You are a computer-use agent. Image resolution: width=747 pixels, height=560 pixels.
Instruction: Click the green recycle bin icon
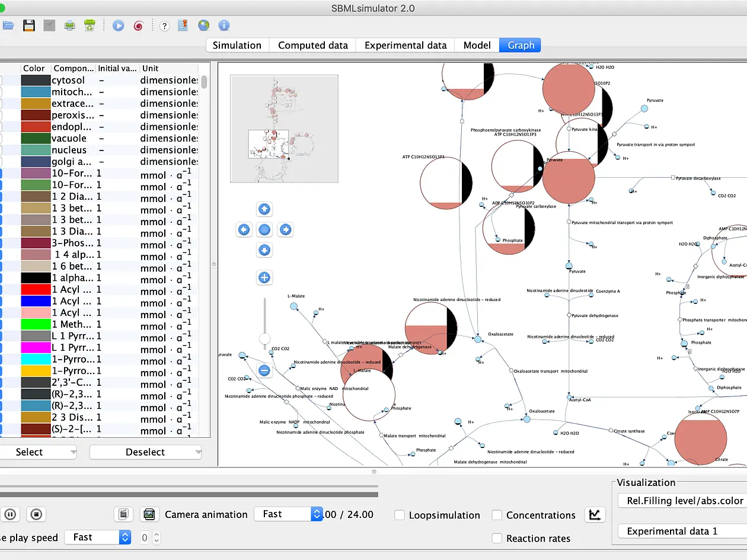point(90,25)
